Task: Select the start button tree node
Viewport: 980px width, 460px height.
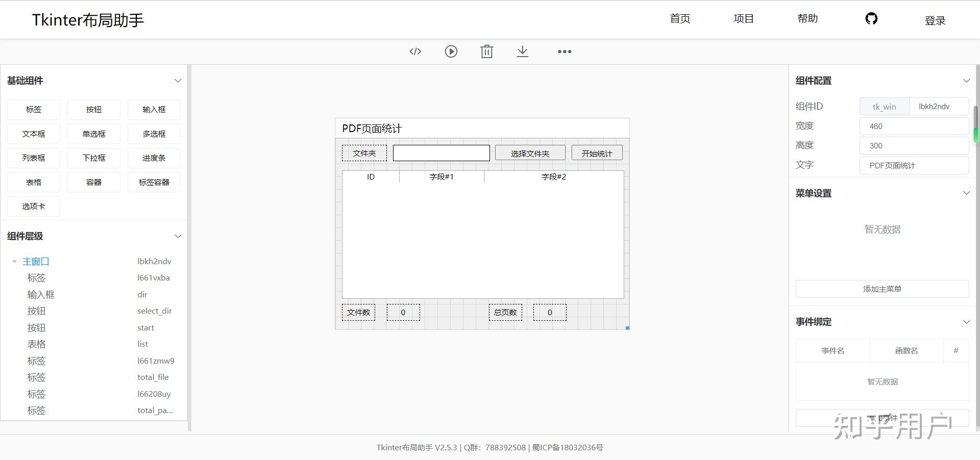Action: click(145, 327)
